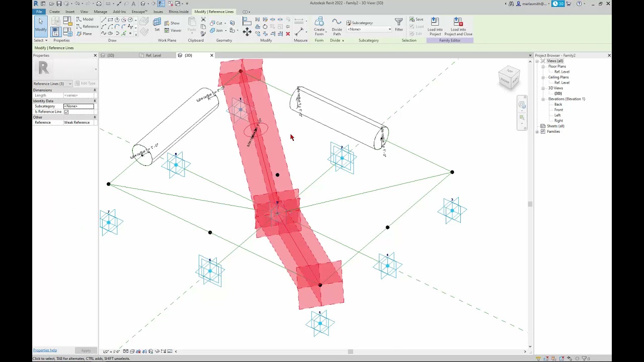Screen dimensions: 644x362
Task: Click the navigation bar zoom control
Action: (522, 117)
